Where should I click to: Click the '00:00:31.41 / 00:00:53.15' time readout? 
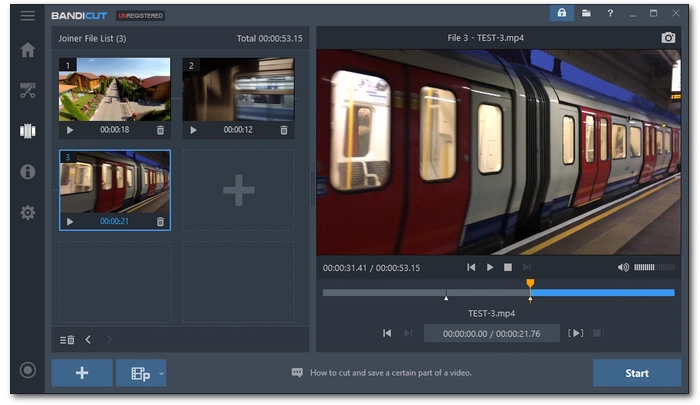[x=371, y=268]
